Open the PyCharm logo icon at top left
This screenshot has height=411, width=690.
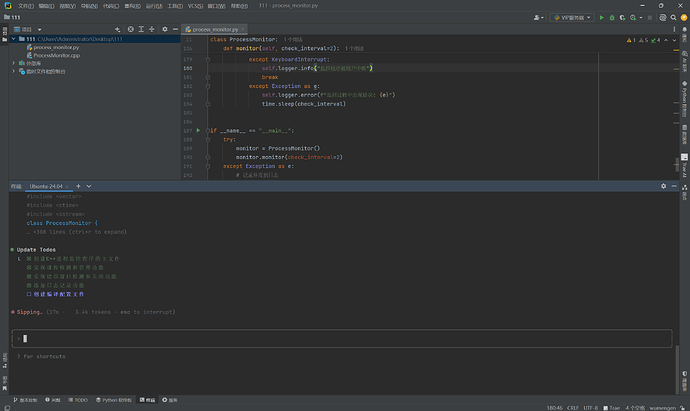(x=8, y=6)
